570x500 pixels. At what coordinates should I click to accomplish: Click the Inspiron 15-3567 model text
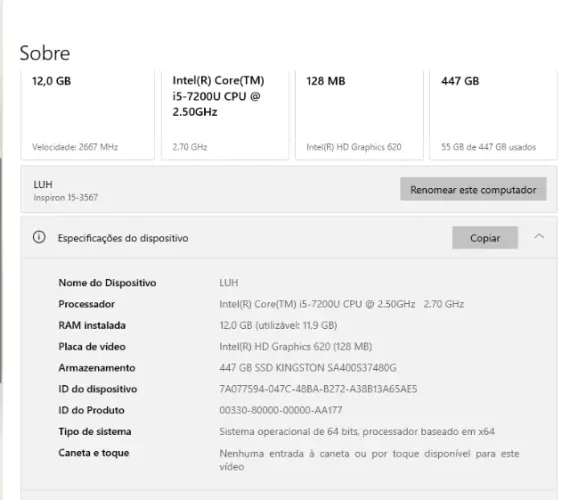tap(65, 197)
